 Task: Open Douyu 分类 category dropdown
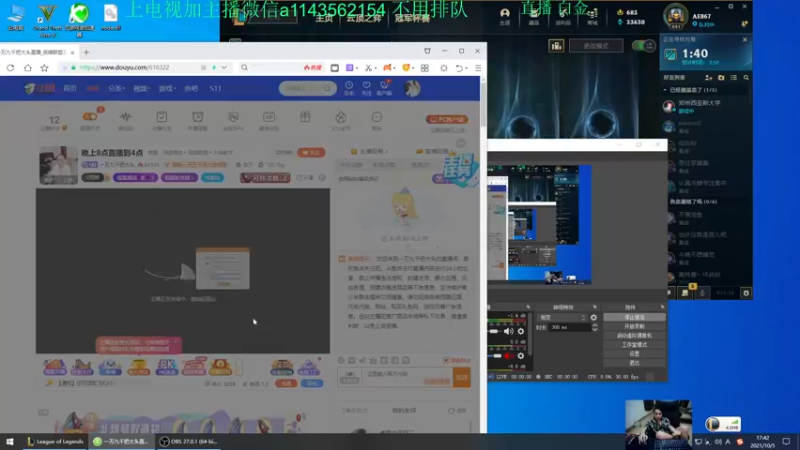coord(116,88)
